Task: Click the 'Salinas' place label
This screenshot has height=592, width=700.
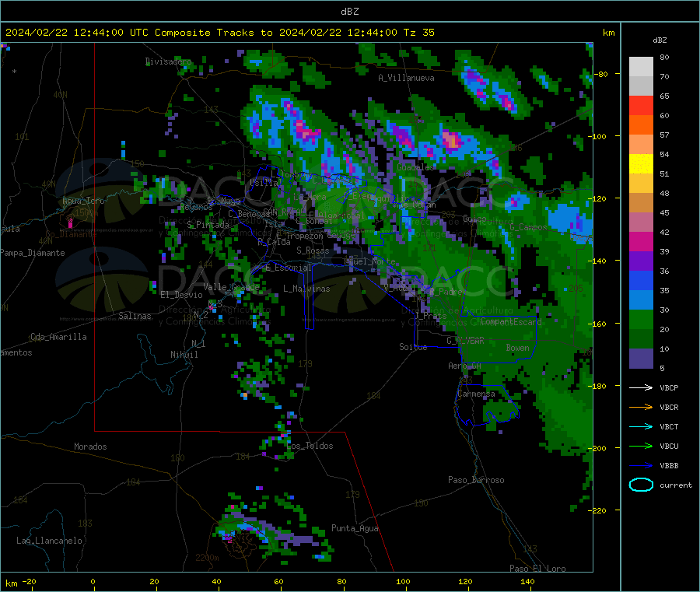Action: pos(135,316)
